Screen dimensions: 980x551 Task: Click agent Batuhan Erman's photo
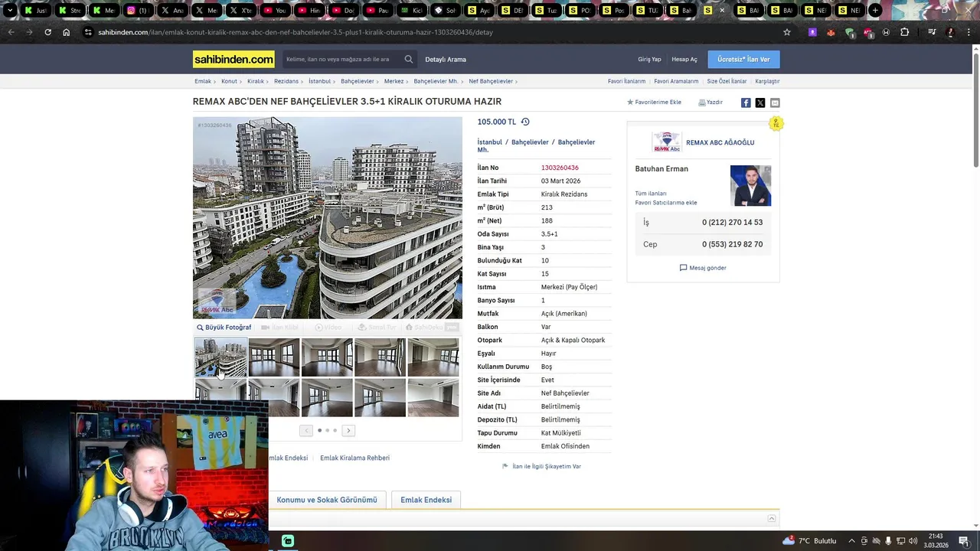750,185
